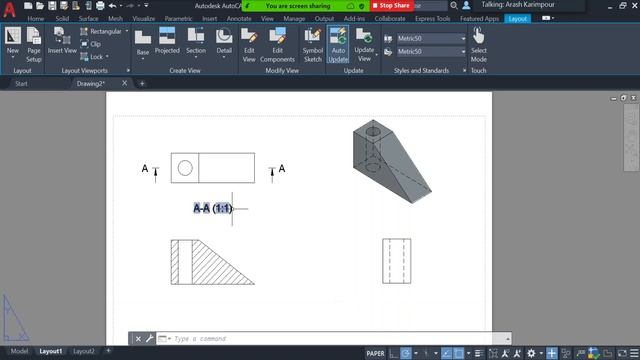Click the Save quick-access icon
This screenshot has width=640, height=360.
pyautogui.click(x=52, y=6)
